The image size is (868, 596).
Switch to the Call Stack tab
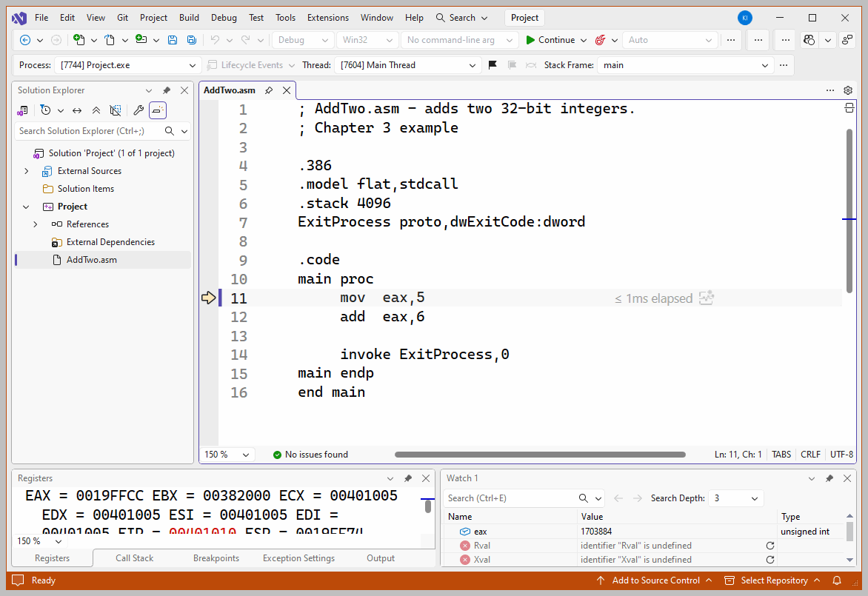pyautogui.click(x=134, y=558)
